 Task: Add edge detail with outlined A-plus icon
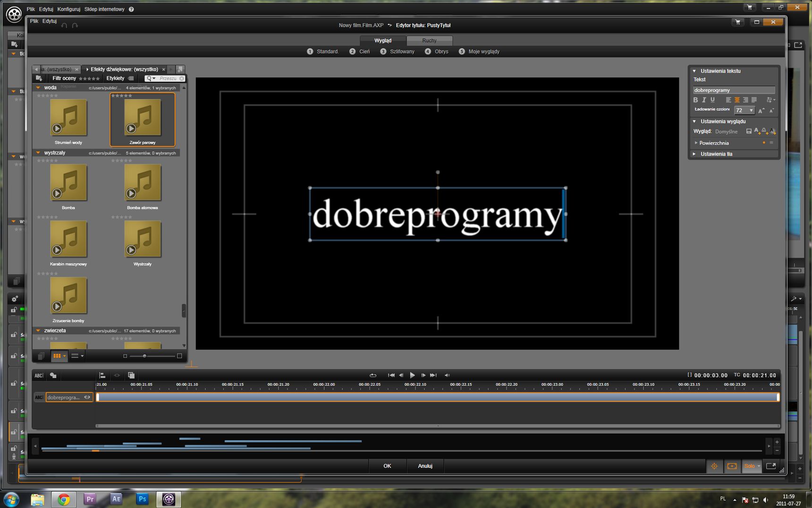tap(765, 131)
